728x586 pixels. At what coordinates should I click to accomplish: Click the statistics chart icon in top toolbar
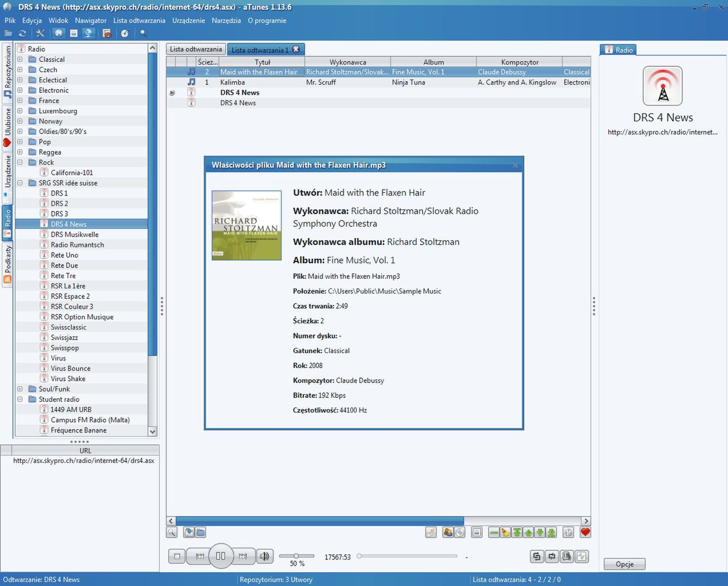(107, 34)
